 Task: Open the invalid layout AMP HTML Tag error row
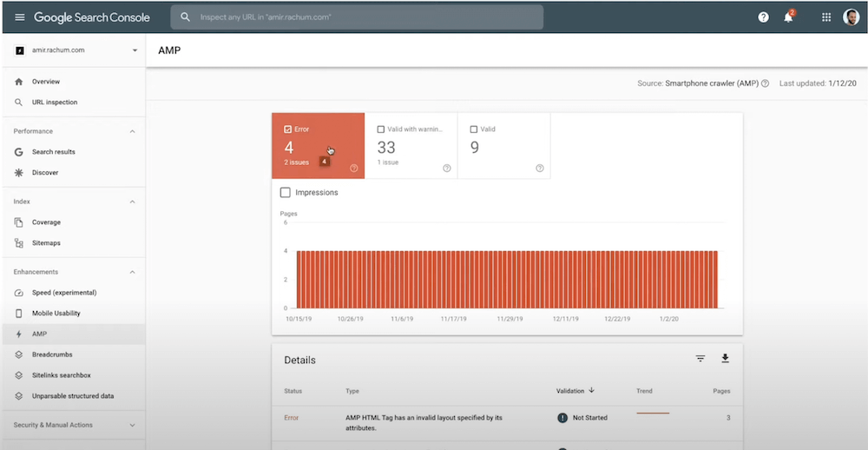(x=507, y=423)
